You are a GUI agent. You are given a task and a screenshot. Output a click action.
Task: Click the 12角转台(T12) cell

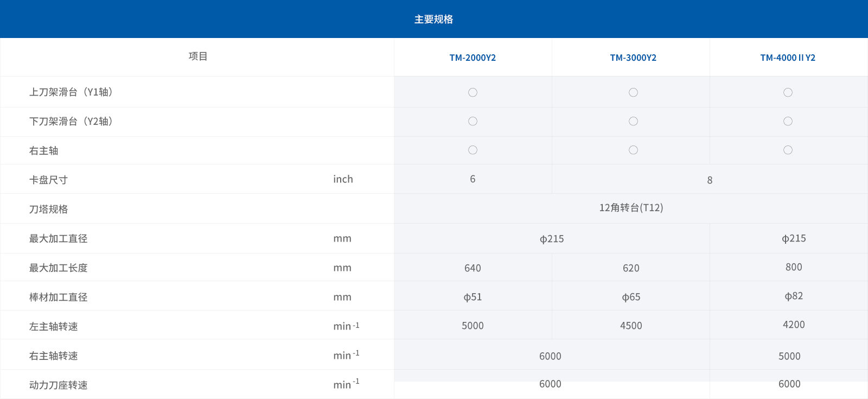[x=631, y=208]
